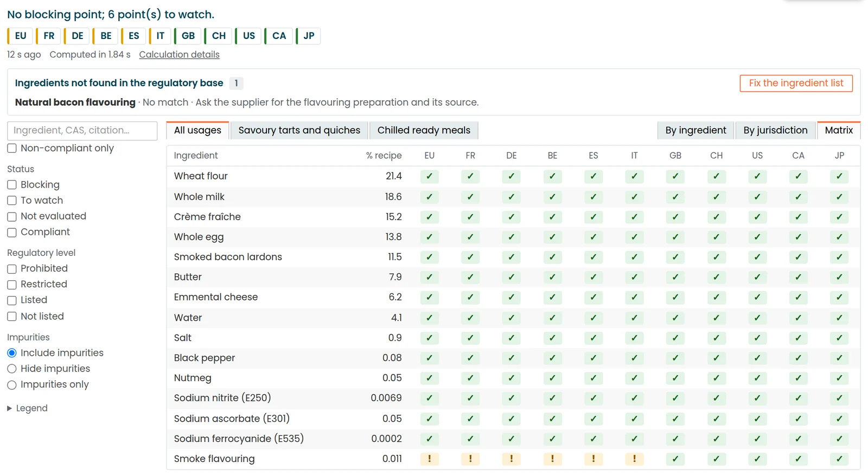This screenshot has height=476, width=868.
Task: Click the Natural bacon flavouring unmatched ingredient
Action: click(75, 102)
